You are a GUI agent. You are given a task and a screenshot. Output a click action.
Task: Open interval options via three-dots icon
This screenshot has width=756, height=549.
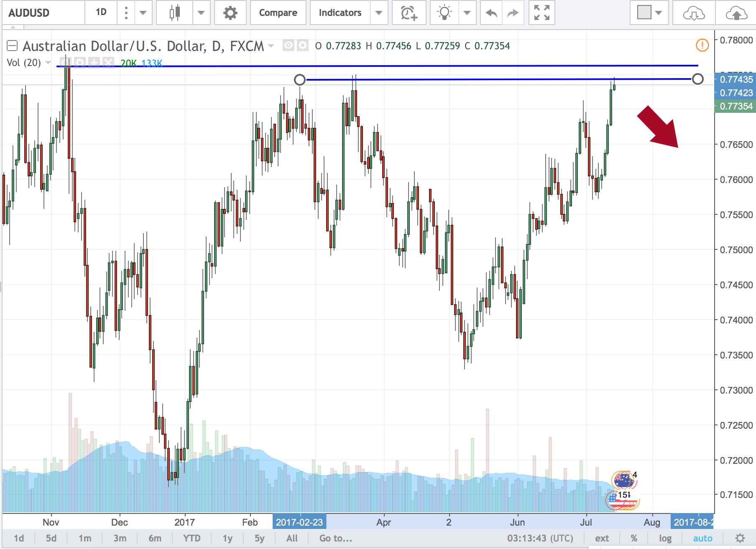(x=126, y=13)
